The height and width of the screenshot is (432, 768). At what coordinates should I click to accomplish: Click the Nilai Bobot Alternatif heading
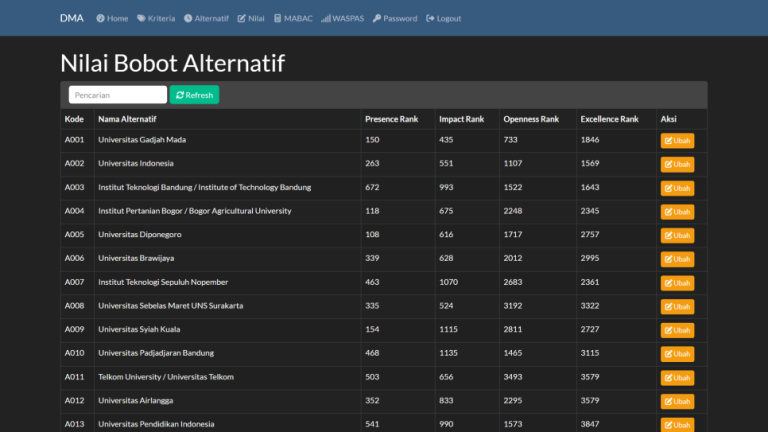coord(172,63)
